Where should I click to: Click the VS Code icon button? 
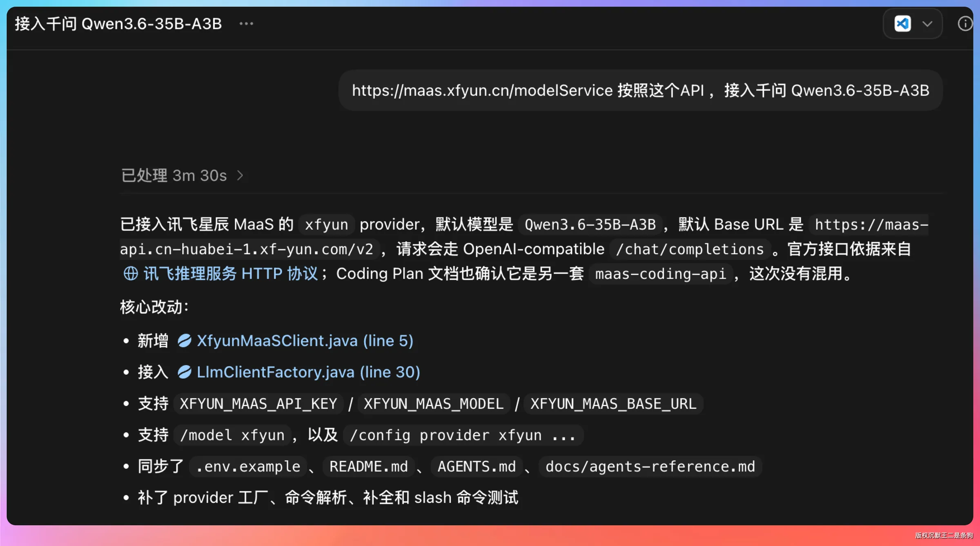pos(902,24)
